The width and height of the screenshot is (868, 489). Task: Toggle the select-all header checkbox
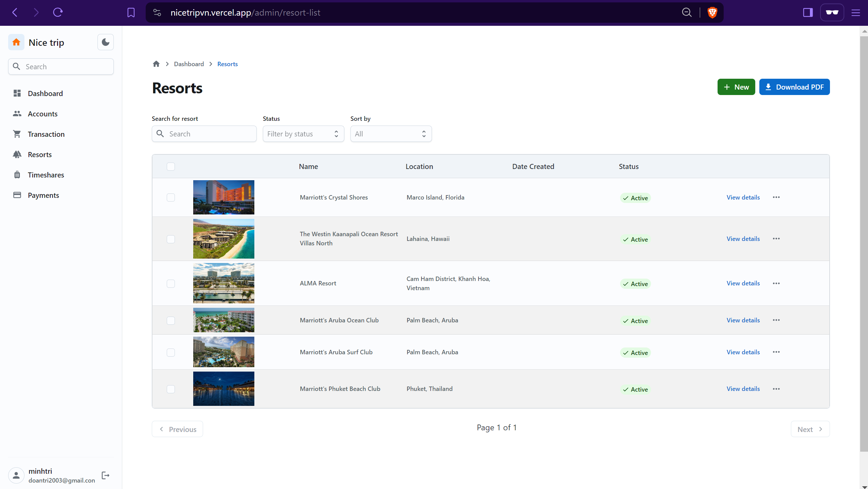click(170, 167)
